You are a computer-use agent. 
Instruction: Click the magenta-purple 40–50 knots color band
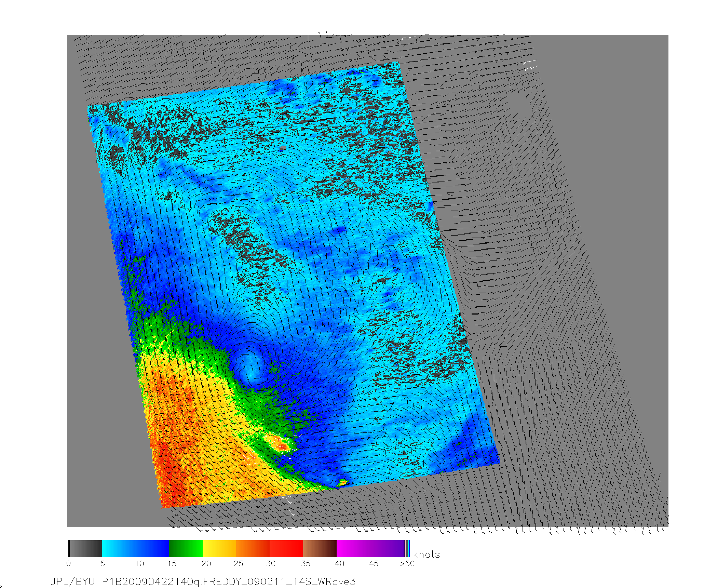pos(370,549)
